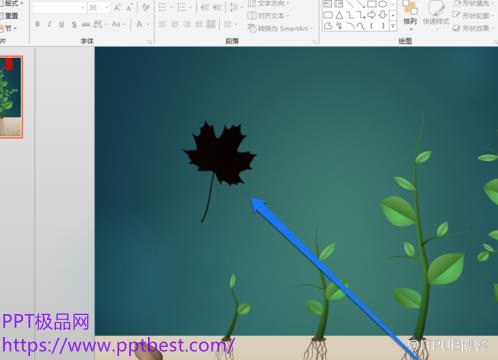Toggle bold text formatting
This screenshot has height=360, width=498.
coord(38,24)
